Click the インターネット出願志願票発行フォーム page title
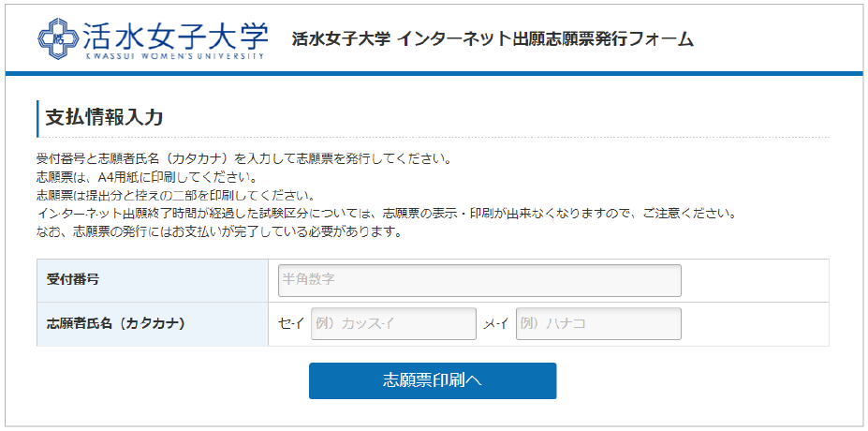 493,38
